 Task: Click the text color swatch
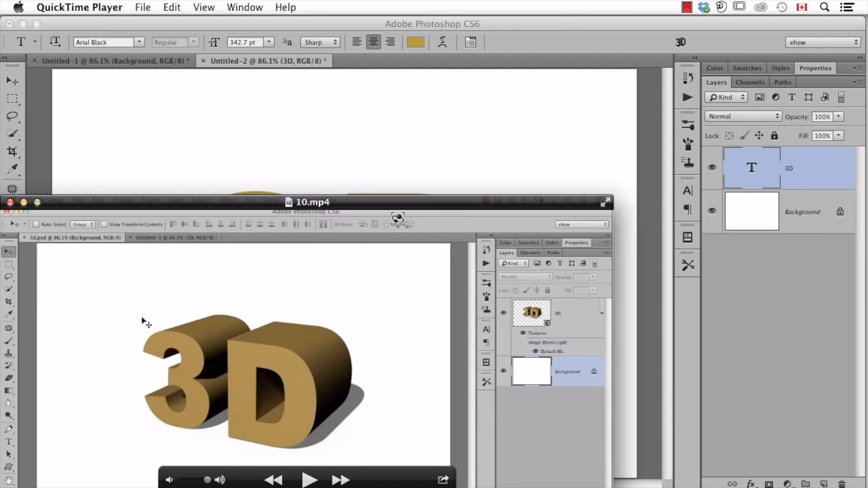point(414,41)
